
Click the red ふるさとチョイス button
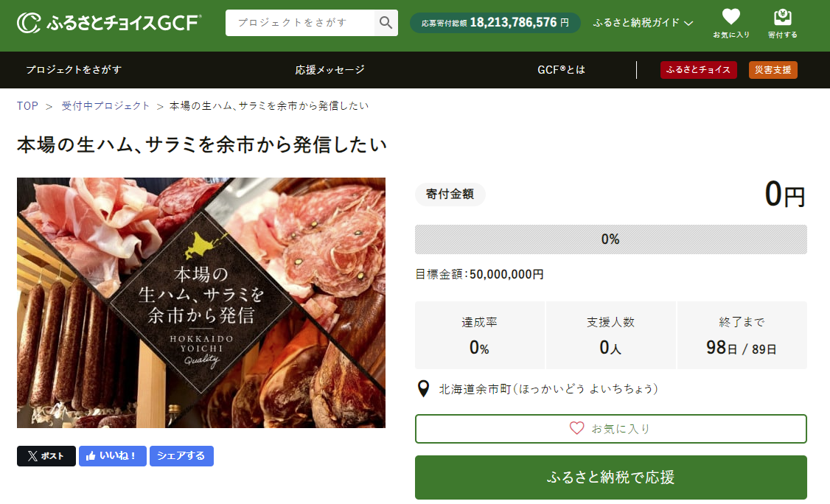(x=698, y=70)
